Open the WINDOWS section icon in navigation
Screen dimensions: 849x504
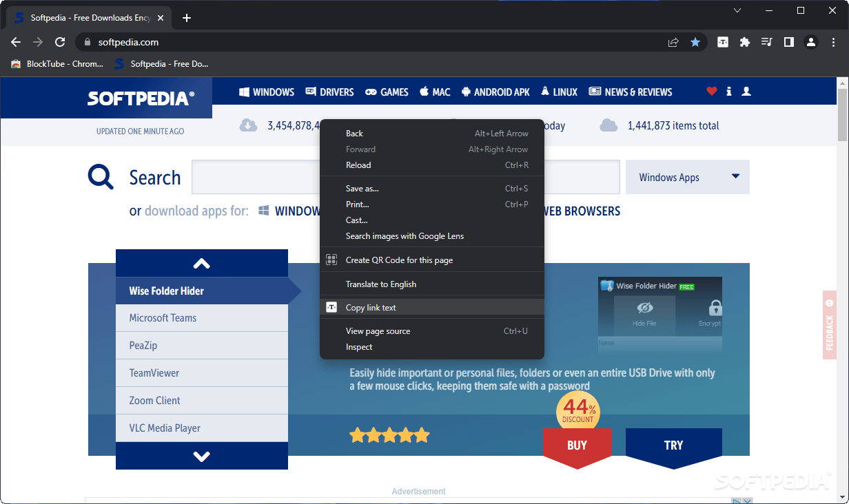tap(245, 92)
